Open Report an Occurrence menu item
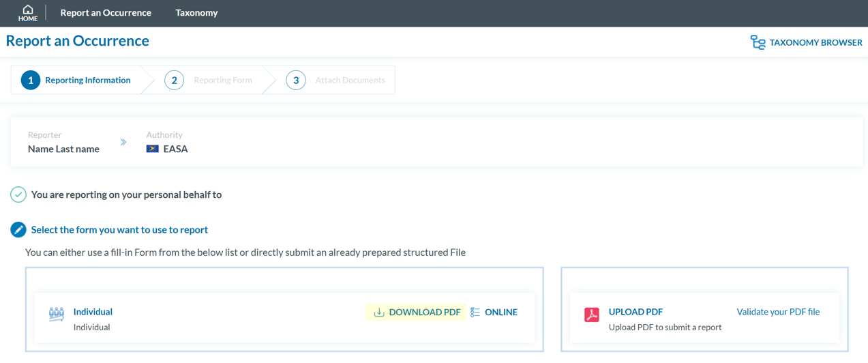868x363 pixels. (x=106, y=13)
